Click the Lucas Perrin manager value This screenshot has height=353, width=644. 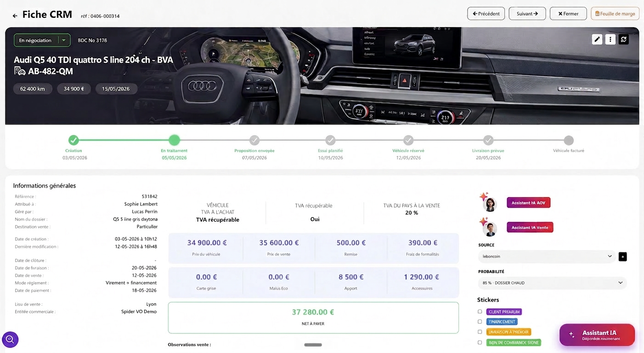(x=144, y=211)
